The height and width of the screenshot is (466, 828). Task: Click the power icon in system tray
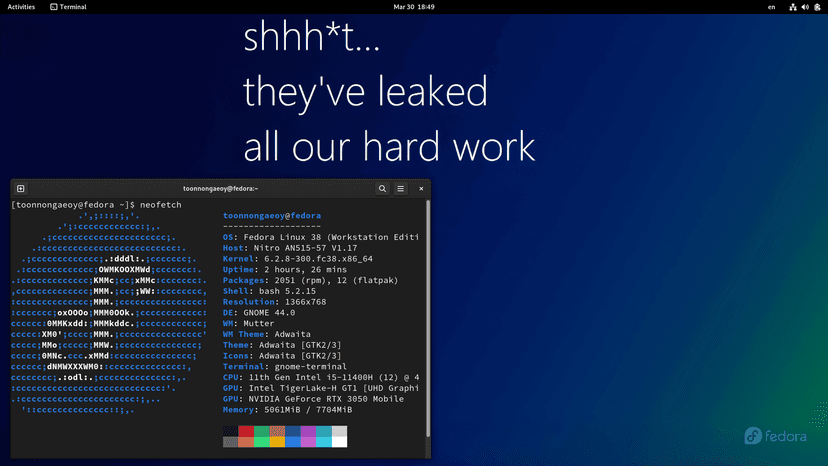pyautogui.click(x=817, y=7)
